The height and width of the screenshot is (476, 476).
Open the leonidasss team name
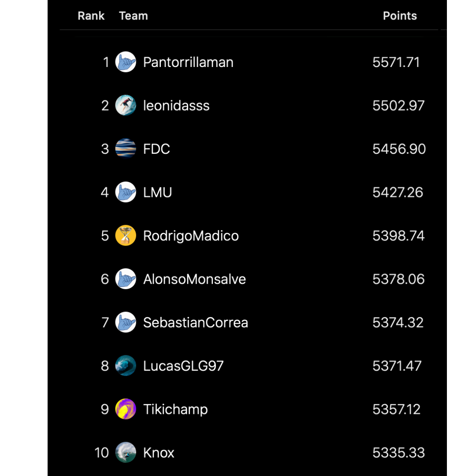(176, 106)
